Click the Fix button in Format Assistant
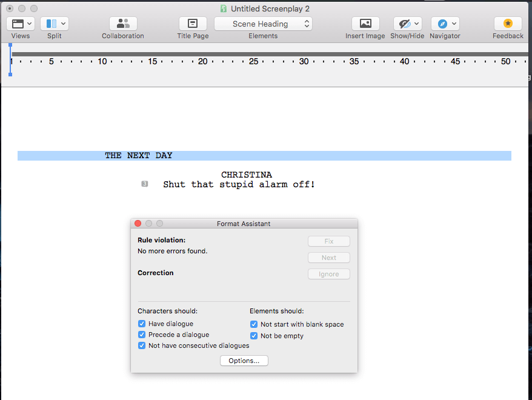 (x=329, y=241)
